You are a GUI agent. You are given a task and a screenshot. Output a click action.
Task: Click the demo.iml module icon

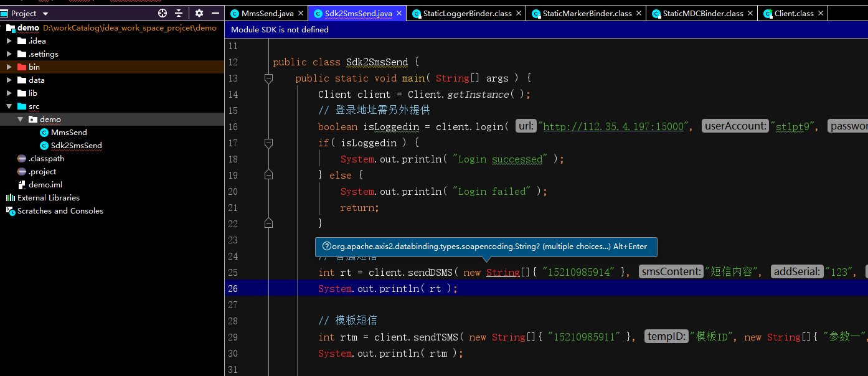pos(21,184)
